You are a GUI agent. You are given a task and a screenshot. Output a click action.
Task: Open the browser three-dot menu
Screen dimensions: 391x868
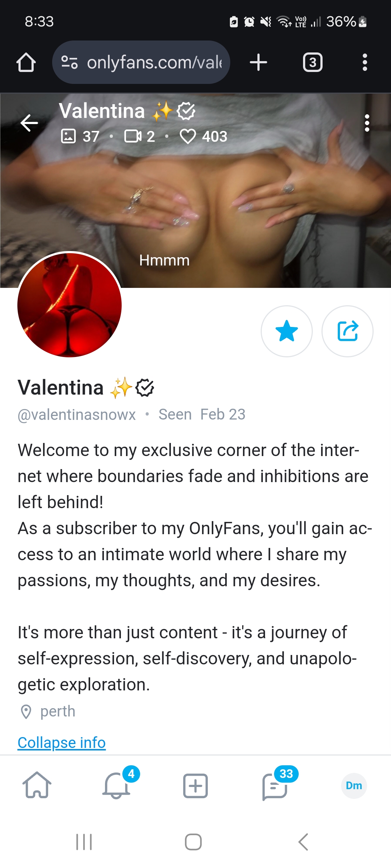pos(365,63)
